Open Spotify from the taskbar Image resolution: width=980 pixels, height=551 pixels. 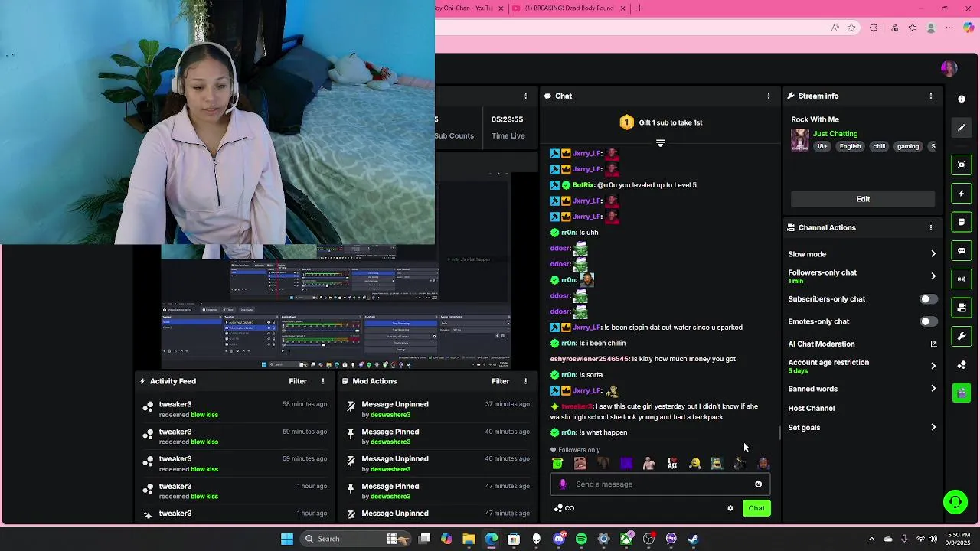click(581, 539)
